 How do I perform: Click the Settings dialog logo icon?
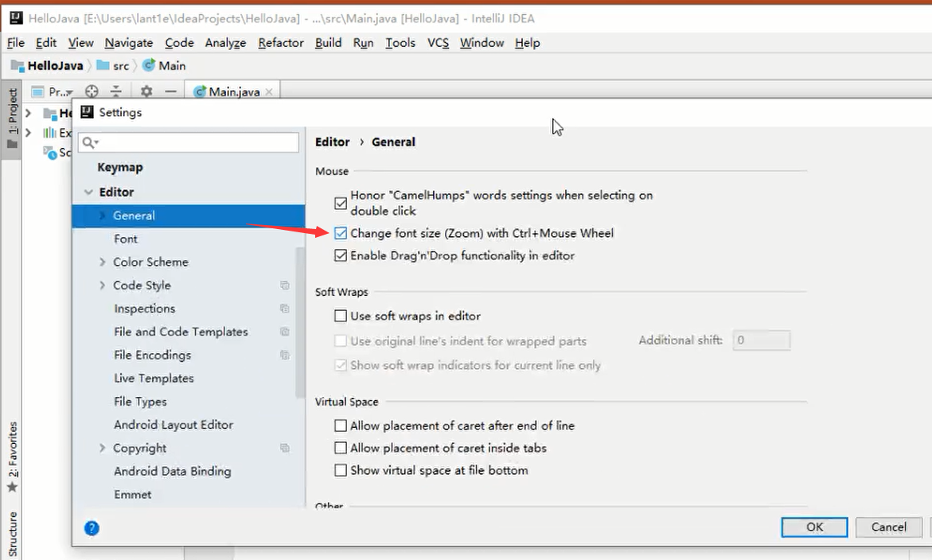tap(87, 112)
